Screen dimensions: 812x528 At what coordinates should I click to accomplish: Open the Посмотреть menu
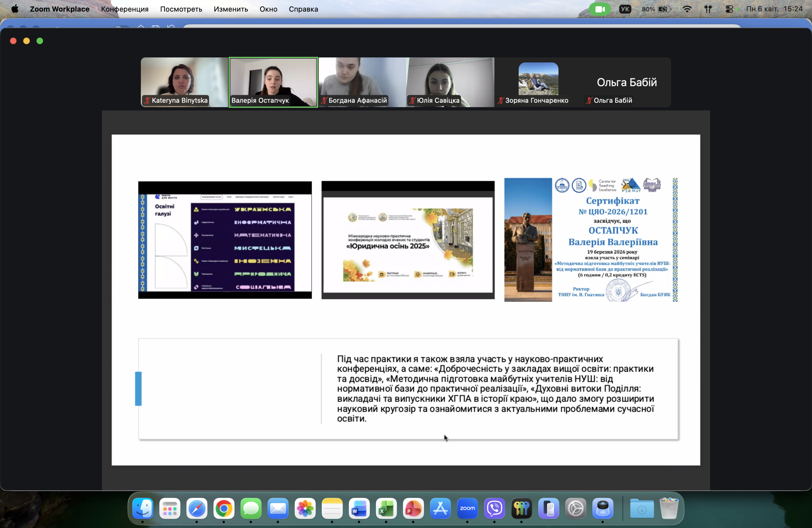click(181, 9)
